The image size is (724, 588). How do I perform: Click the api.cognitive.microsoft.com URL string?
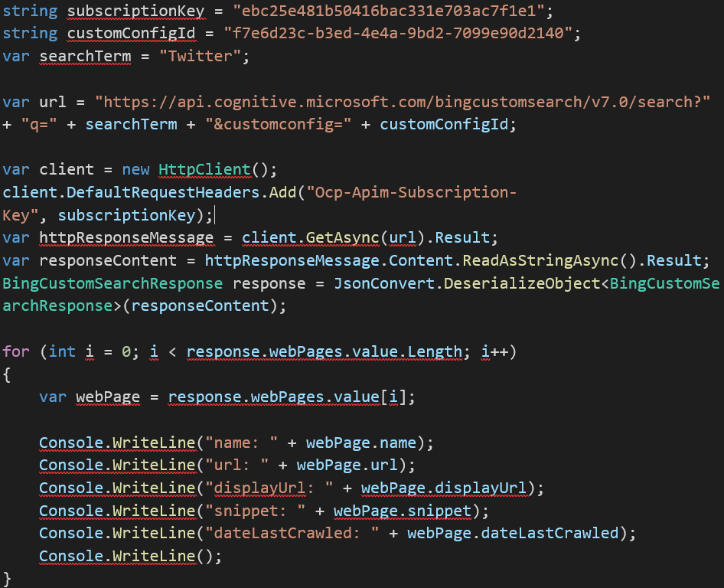click(x=402, y=102)
